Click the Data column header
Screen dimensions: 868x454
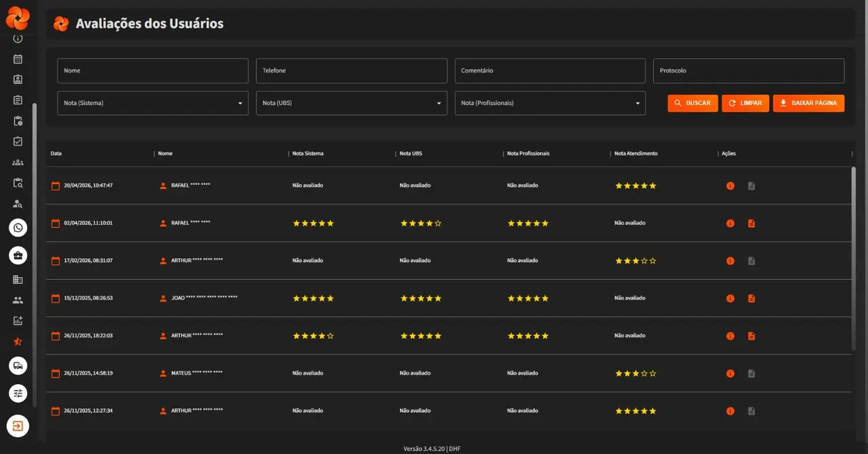(x=56, y=154)
